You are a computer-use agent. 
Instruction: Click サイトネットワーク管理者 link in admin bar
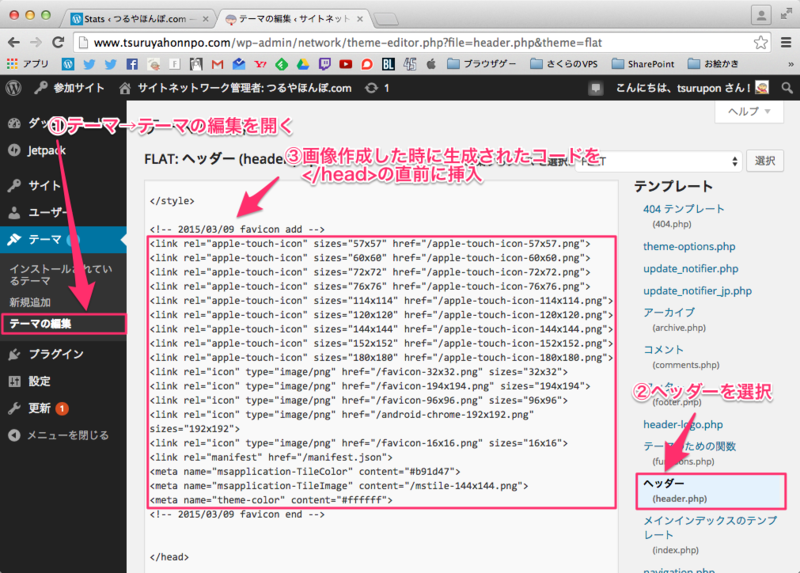[x=236, y=88]
